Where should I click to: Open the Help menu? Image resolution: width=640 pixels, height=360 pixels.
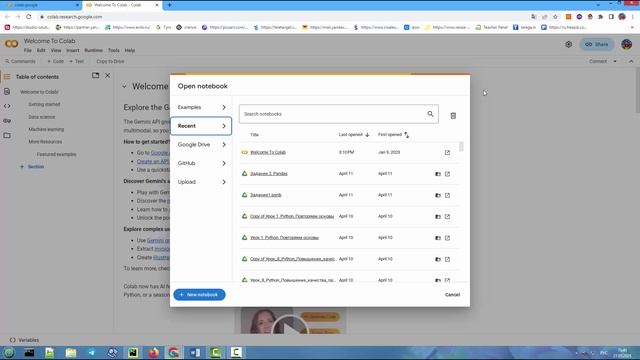130,51
